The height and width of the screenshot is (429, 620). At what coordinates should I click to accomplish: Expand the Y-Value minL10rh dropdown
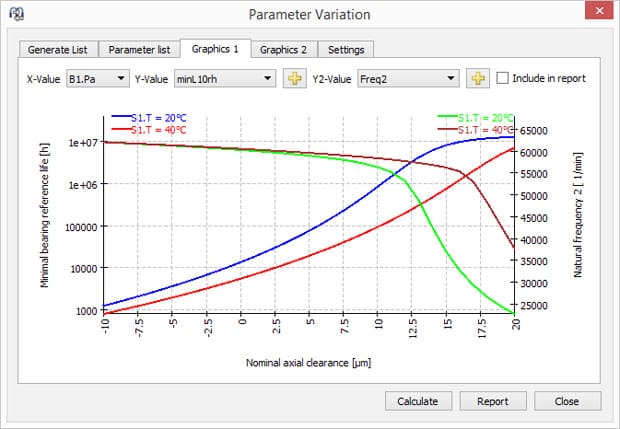223,78
